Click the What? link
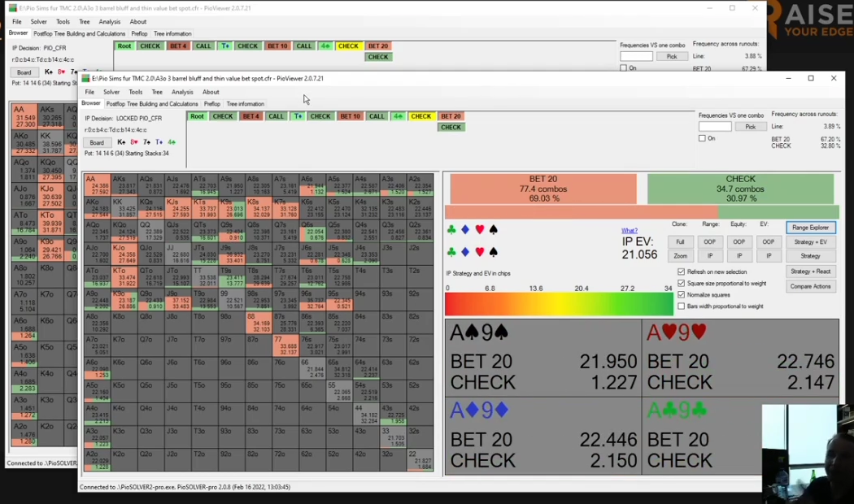 pyautogui.click(x=629, y=231)
